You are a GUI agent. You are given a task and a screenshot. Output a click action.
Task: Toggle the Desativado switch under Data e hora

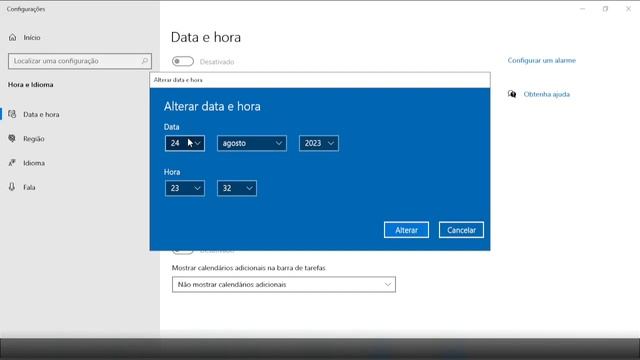(x=183, y=62)
